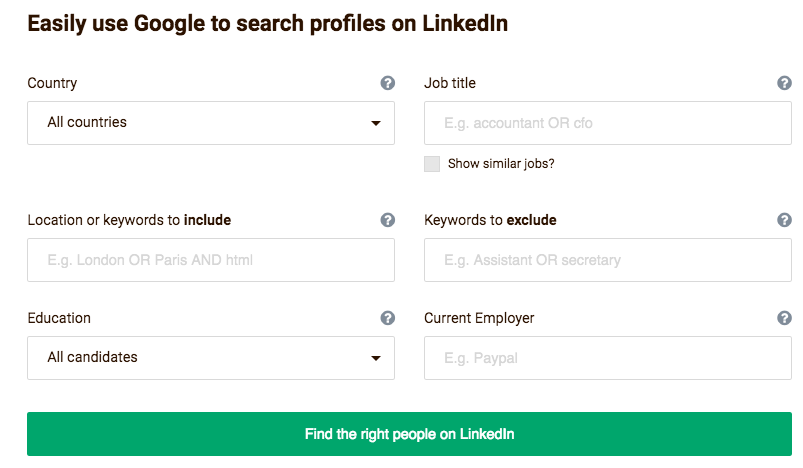Open the All countries dropdown
This screenshot has width=803, height=468.
point(211,123)
